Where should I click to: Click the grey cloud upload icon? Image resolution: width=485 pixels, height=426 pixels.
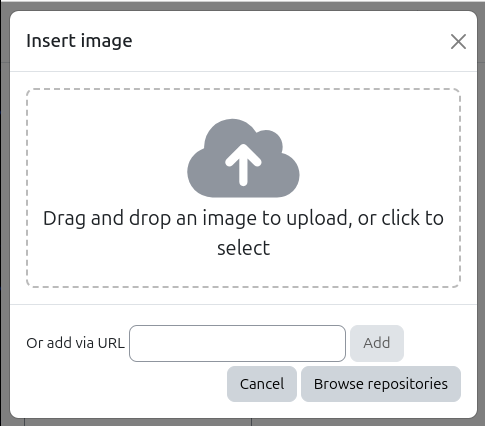click(243, 158)
